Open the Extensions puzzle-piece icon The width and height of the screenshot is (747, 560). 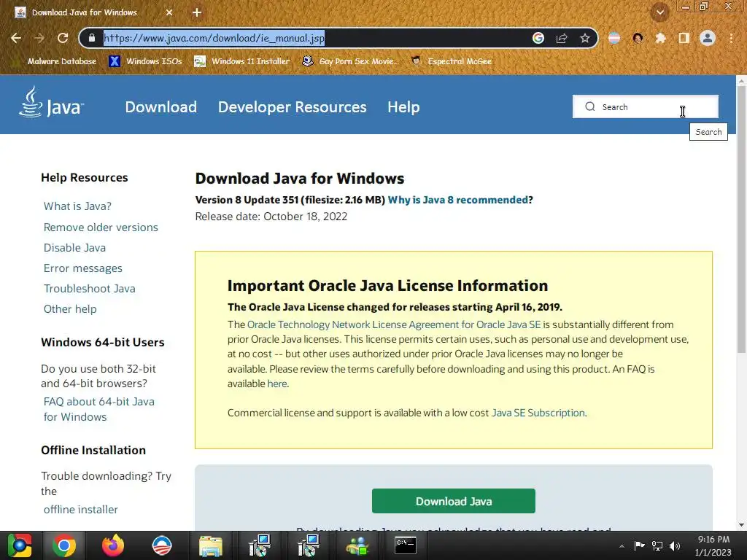pos(660,38)
